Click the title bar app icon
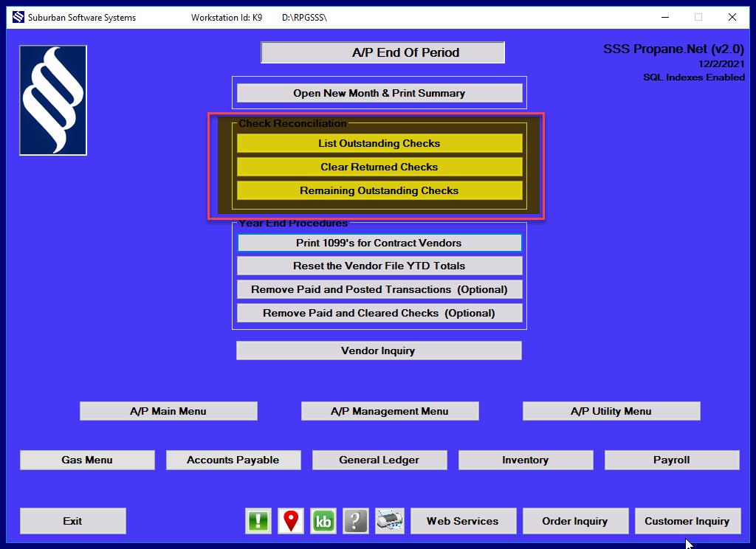 point(18,18)
